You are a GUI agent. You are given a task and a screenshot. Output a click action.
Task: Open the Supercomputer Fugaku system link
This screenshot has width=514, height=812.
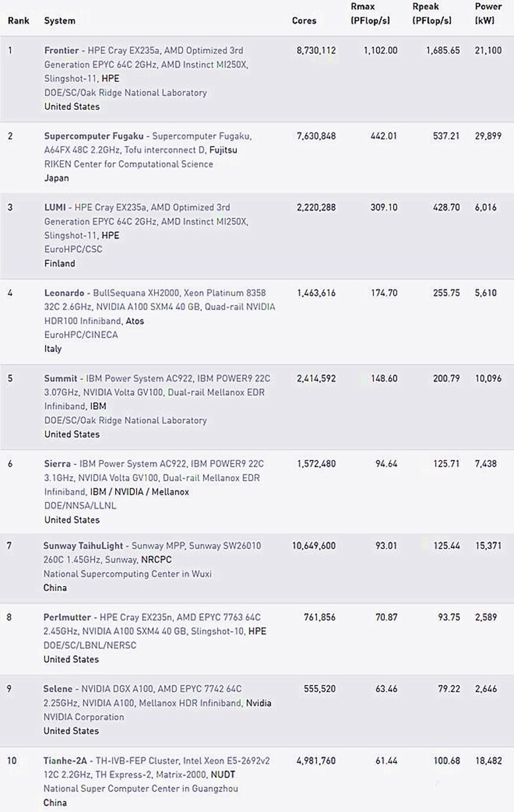[85, 136]
